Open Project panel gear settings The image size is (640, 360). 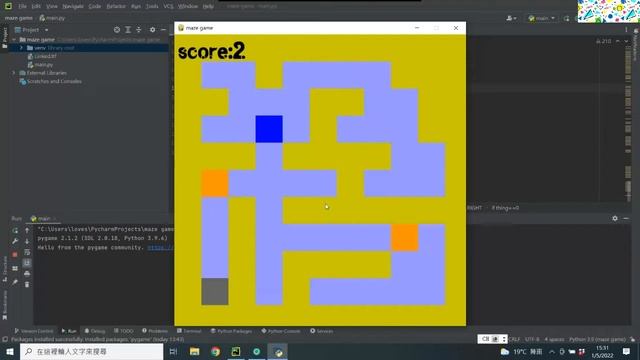click(152, 30)
